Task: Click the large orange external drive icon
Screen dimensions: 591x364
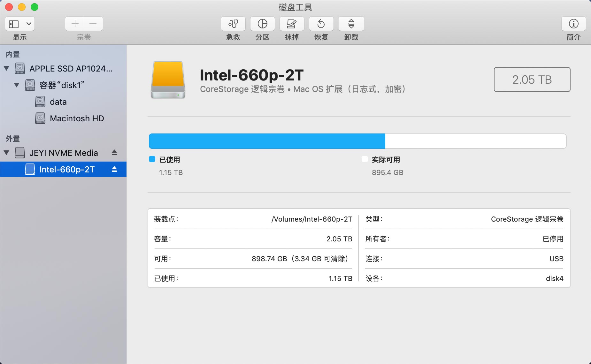Action: coord(168,80)
